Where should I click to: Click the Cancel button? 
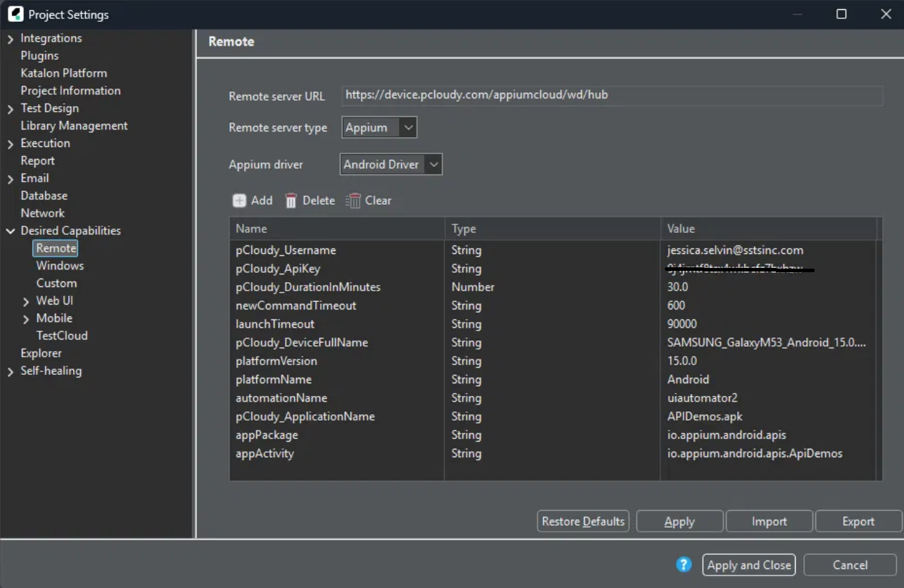point(850,565)
